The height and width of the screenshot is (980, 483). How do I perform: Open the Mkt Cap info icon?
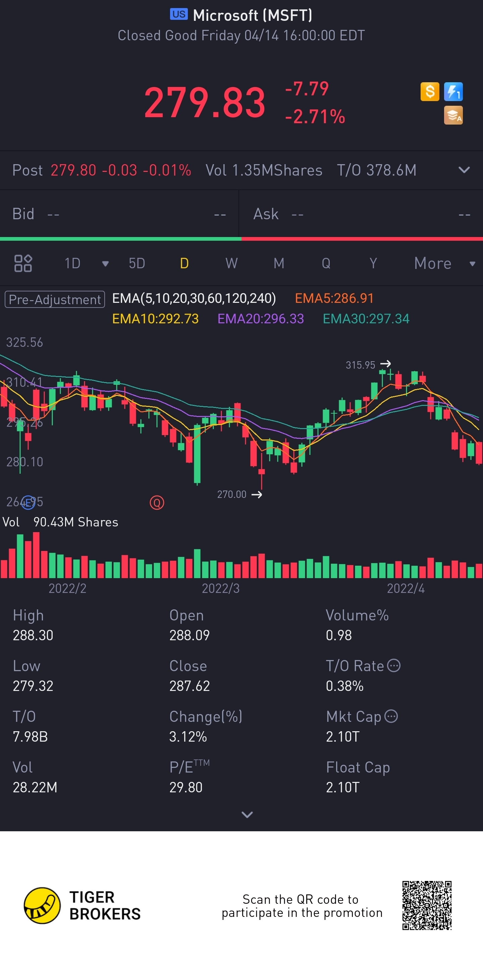[391, 716]
